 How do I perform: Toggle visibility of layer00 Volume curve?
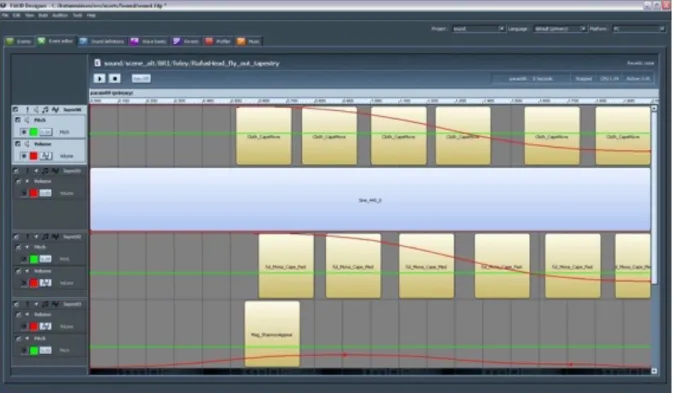[24, 156]
